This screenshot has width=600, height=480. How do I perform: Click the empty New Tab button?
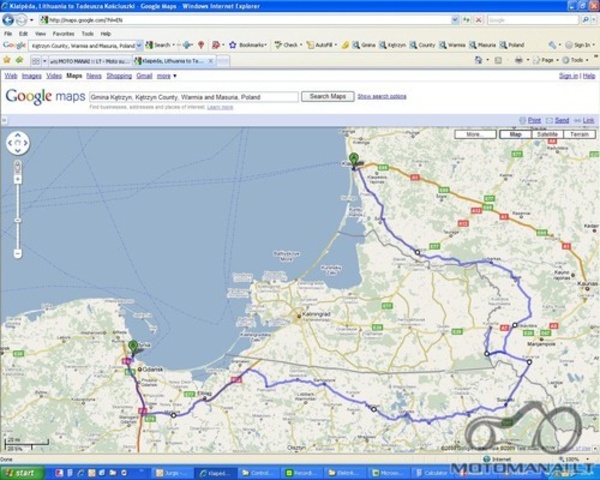click(223, 61)
